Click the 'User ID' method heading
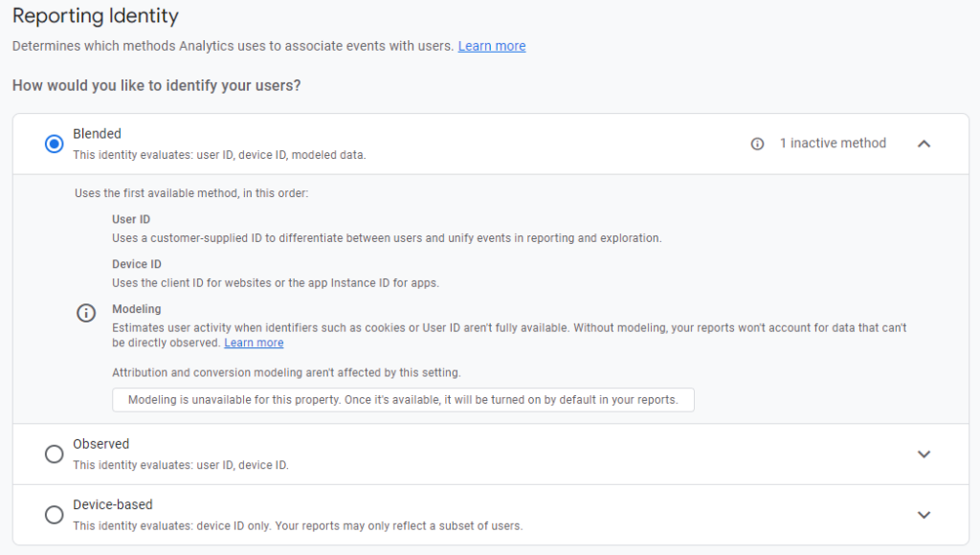This screenshot has width=980, height=555. [130, 219]
